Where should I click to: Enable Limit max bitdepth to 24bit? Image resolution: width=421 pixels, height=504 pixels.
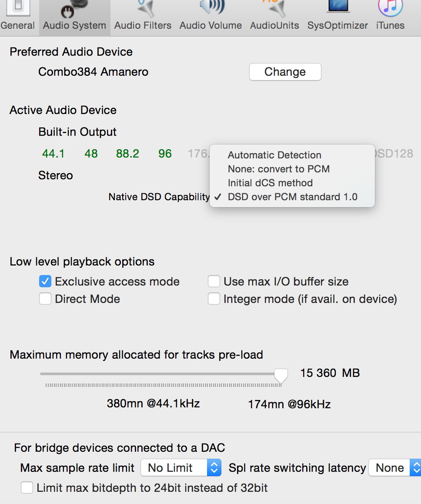[x=27, y=487]
